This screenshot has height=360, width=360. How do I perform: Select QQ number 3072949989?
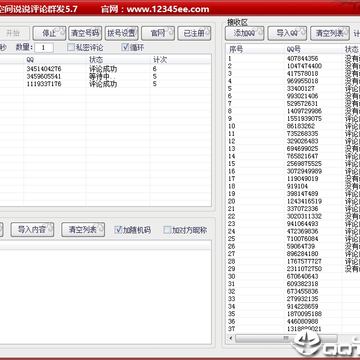tap(304, 171)
